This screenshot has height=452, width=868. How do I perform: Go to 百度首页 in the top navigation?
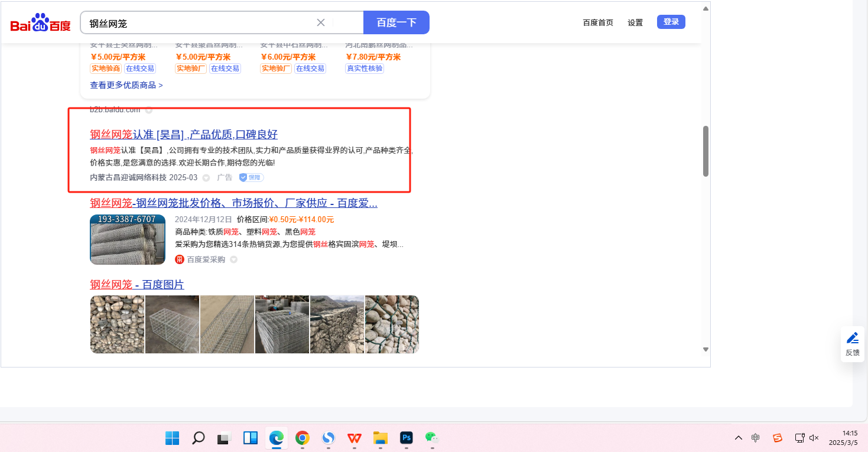(x=598, y=23)
